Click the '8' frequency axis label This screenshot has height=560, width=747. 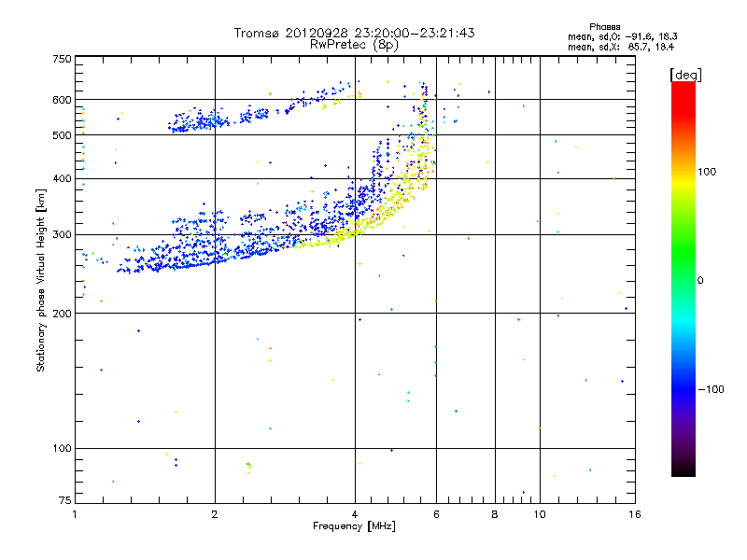495,514
